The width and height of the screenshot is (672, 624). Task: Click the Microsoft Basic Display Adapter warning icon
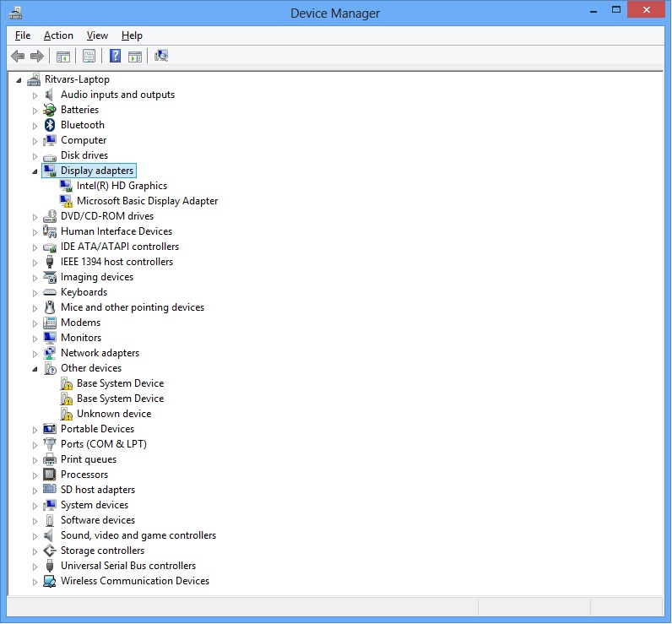click(x=66, y=201)
